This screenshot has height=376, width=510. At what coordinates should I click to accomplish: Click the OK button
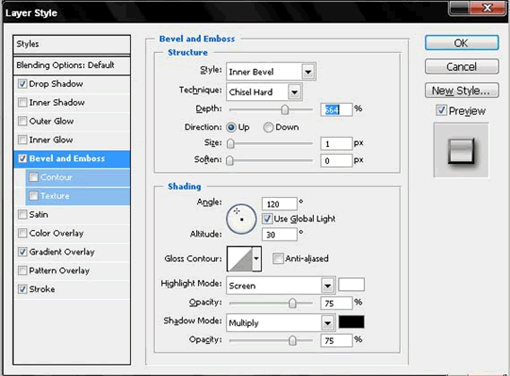click(462, 43)
